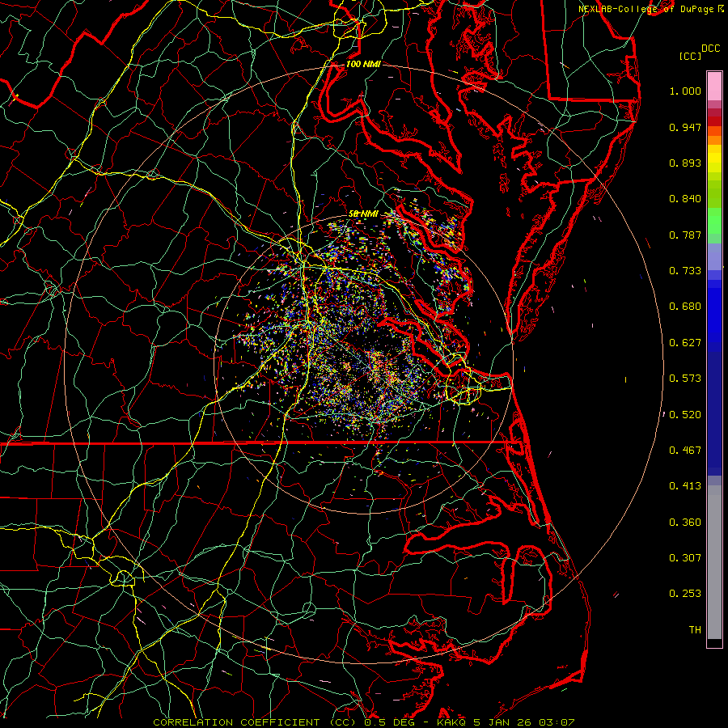Pick the 0.787 legend value
Screen dimensions: 728x728
685,235
